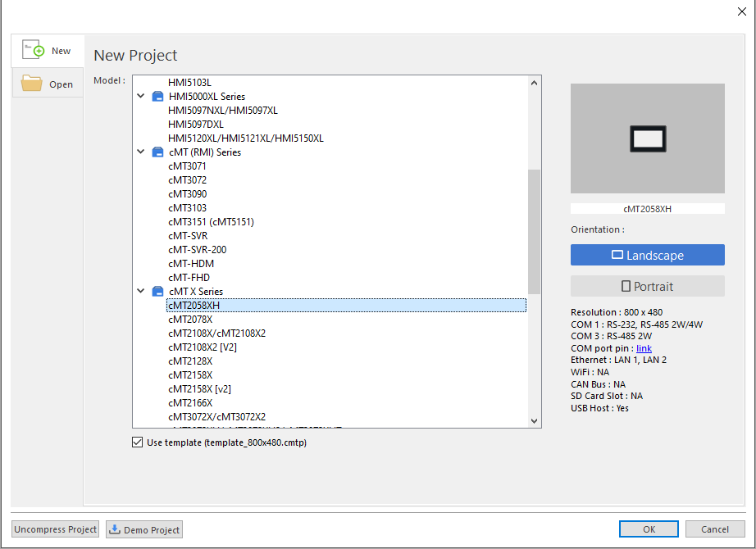Click the Ethernet : LAN 1, LAN 2 text
This screenshot has height=549, width=756.
click(x=618, y=360)
